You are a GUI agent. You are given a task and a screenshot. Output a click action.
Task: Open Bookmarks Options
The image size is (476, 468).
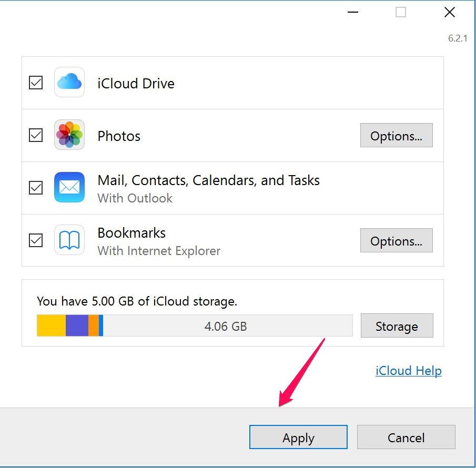pos(397,240)
